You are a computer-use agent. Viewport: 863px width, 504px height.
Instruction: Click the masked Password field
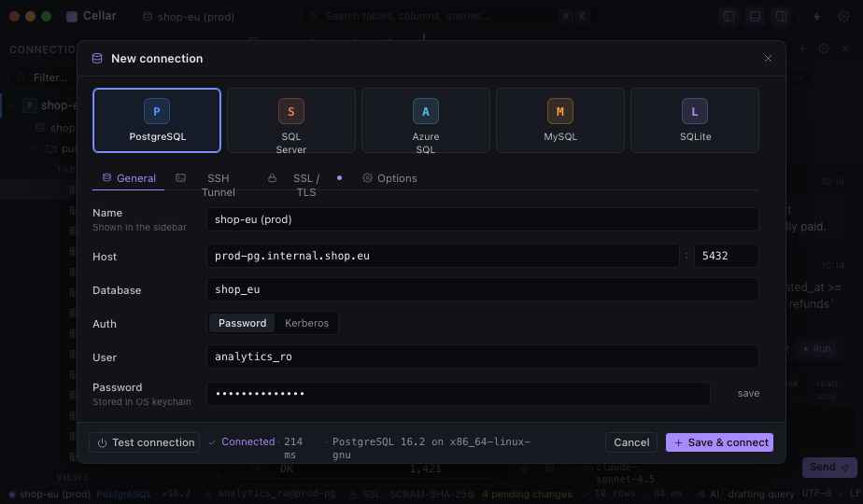(x=459, y=394)
